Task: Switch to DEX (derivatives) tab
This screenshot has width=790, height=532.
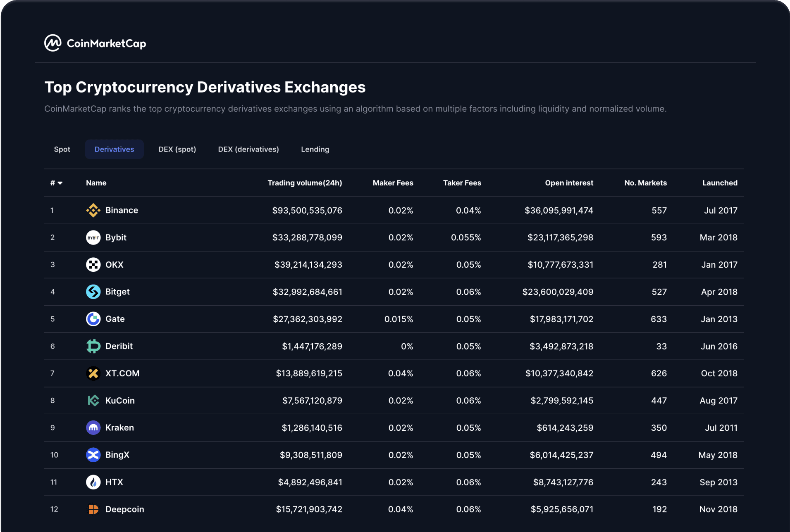Action: 248,150
